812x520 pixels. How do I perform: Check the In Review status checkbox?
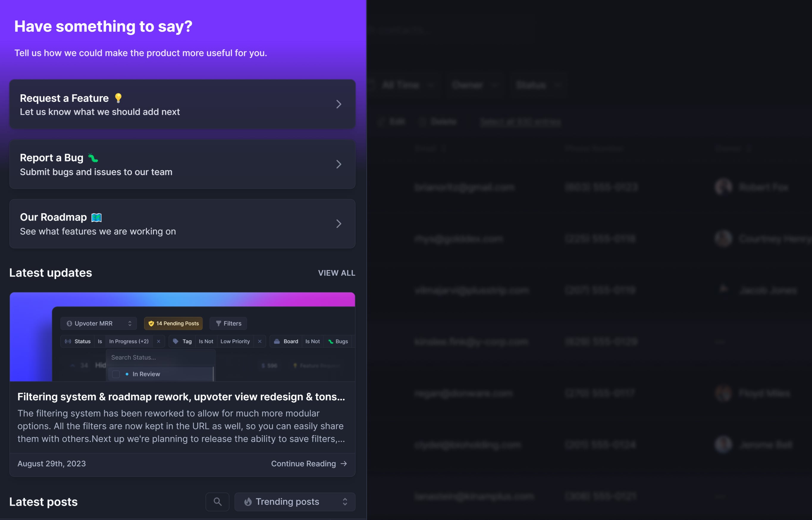[116, 374]
